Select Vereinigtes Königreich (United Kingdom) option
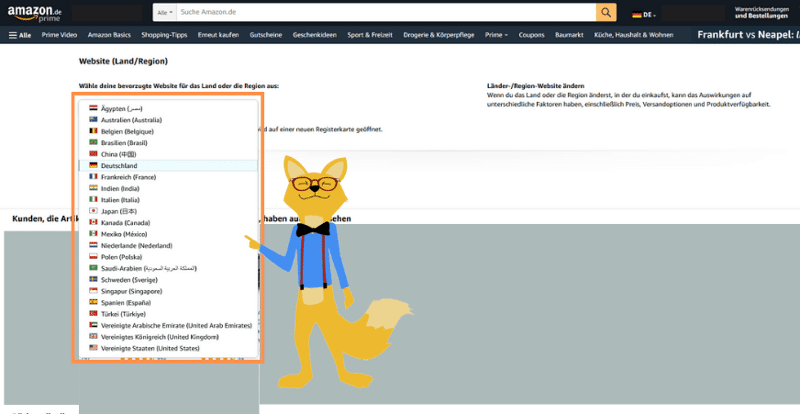800x414 pixels. click(x=156, y=336)
